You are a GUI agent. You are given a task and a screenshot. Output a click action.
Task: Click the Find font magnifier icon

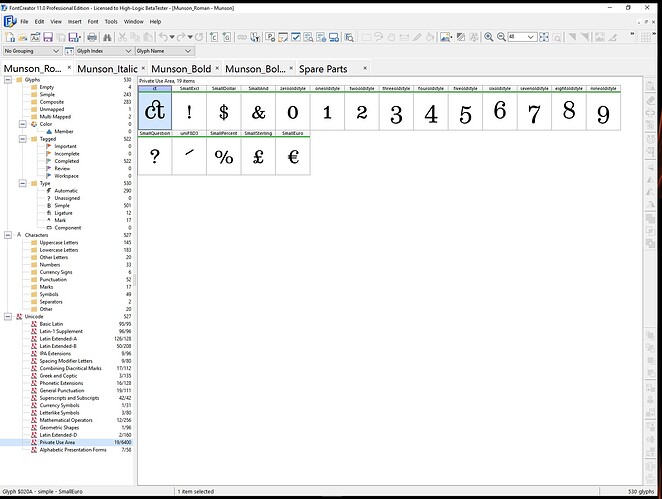pos(349,37)
